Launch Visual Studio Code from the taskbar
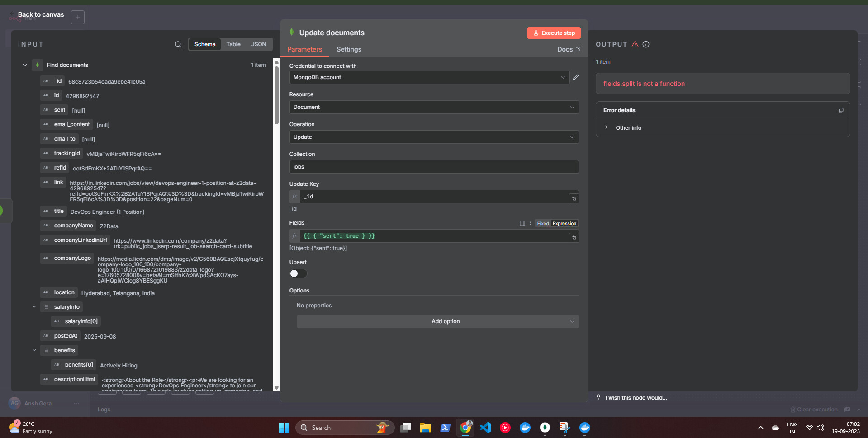Screen dimensions: 868x438 pyautogui.click(x=485, y=427)
